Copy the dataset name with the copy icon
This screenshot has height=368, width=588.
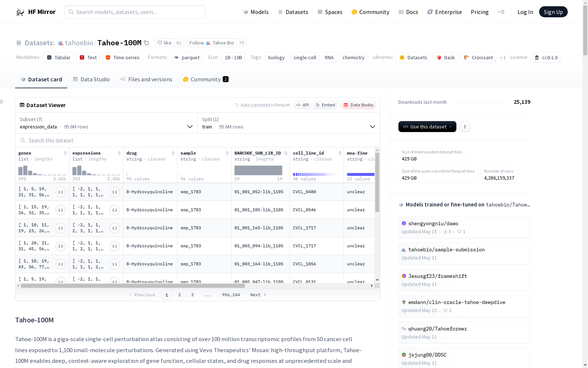pyautogui.click(x=146, y=43)
